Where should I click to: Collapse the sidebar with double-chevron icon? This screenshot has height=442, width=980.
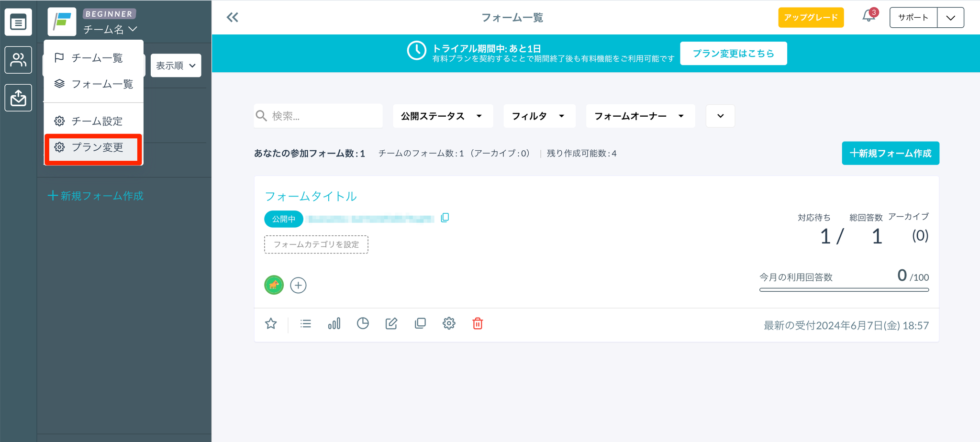pyautogui.click(x=233, y=18)
